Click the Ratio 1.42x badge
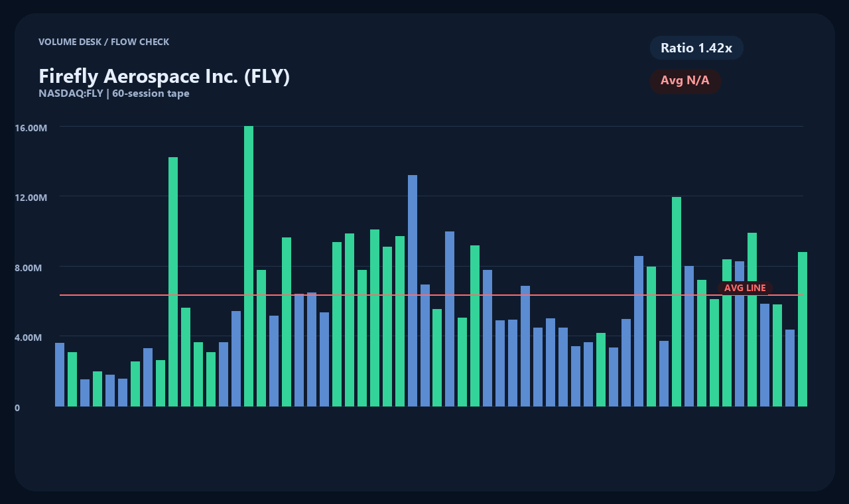The image size is (849, 504). [x=696, y=48]
